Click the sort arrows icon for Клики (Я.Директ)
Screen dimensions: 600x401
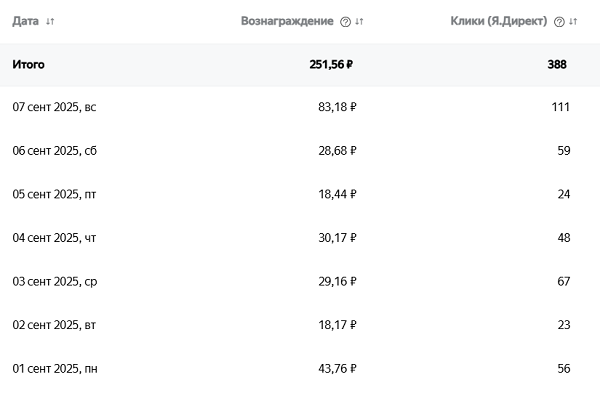pyautogui.click(x=573, y=21)
